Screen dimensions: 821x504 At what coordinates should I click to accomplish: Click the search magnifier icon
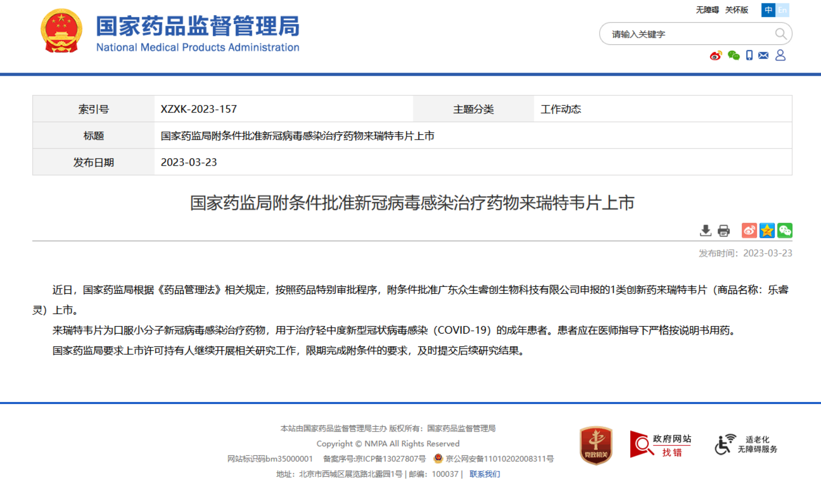780,34
